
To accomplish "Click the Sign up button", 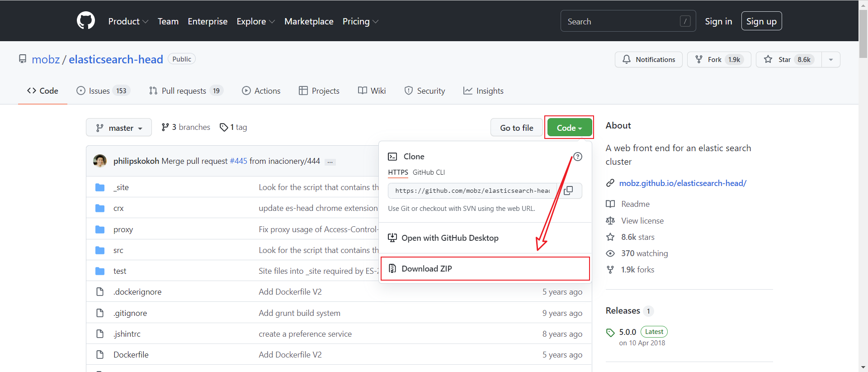I will [761, 21].
